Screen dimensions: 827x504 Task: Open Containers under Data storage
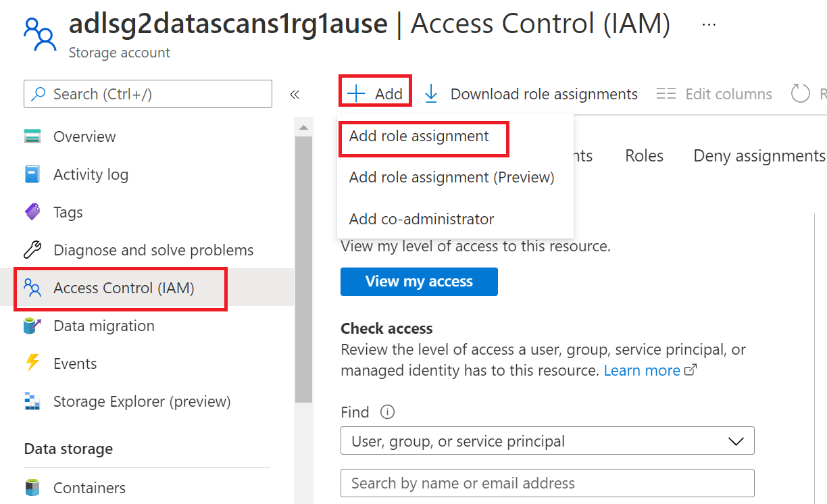click(32, 487)
